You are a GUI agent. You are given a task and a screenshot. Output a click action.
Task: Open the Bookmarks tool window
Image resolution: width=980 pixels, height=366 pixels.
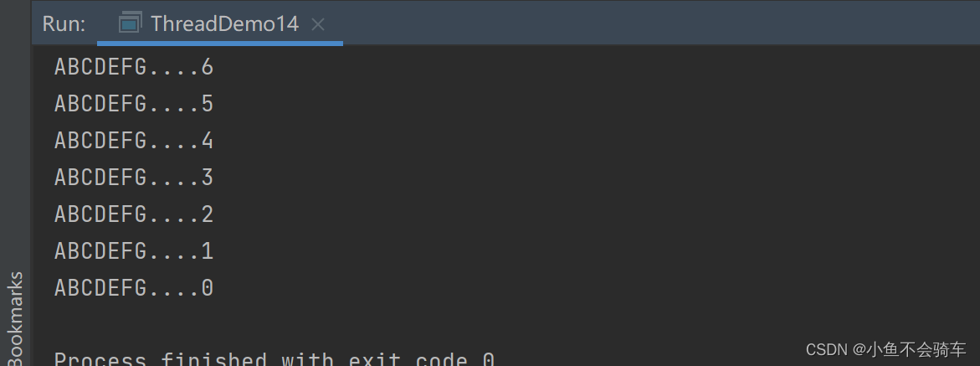pos(15,317)
